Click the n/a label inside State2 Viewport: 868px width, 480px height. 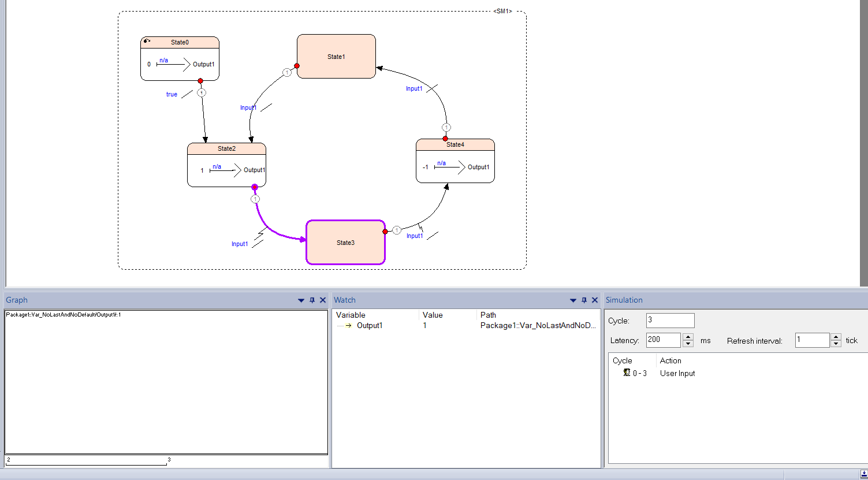tap(217, 166)
